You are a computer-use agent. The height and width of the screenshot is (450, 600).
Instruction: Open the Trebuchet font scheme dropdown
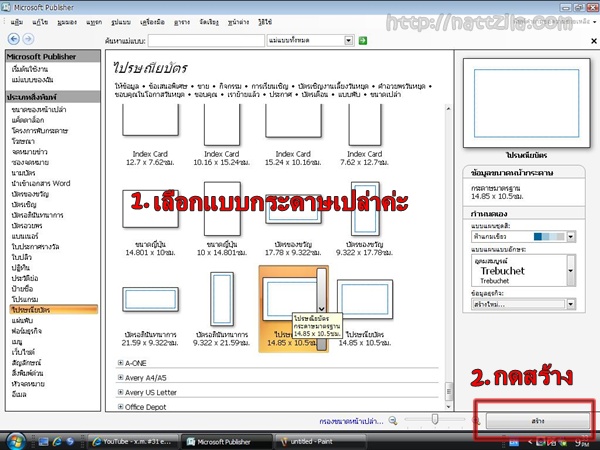(x=571, y=271)
